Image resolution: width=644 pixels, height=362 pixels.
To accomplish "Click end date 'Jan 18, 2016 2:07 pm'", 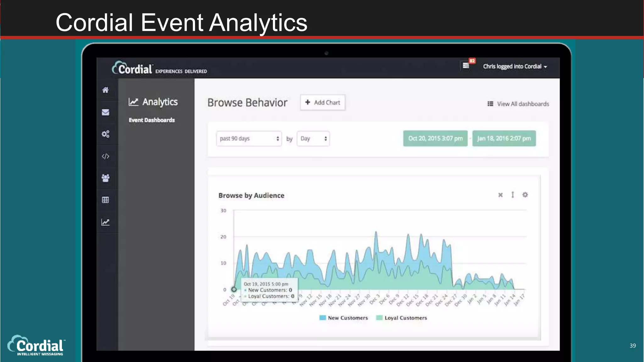I will (504, 138).
